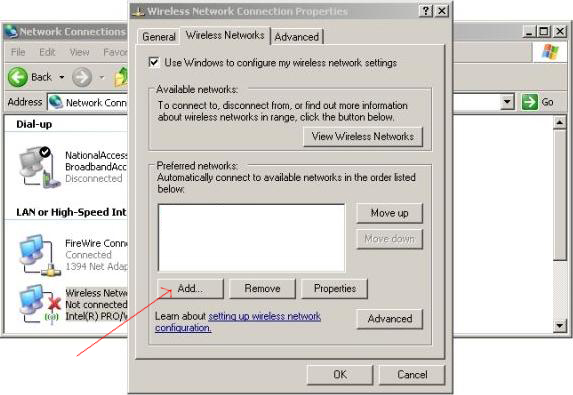Click the scrollbar down arrow in Network Connections
Image resolution: width=573 pixels, height=395 pixels.
tap(559, 325)
